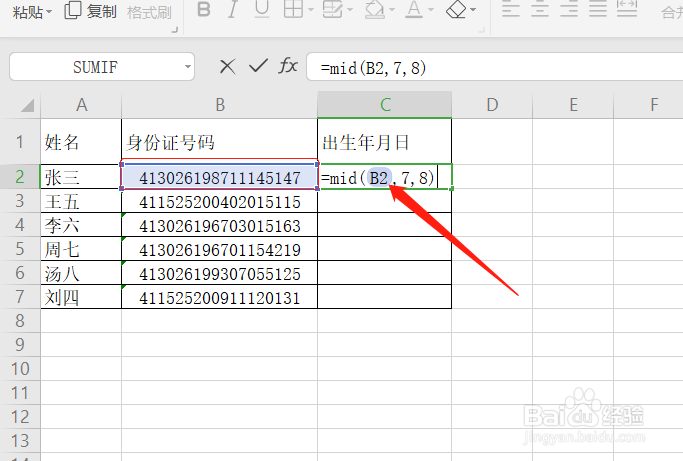Click the font color A icon
Viewport: 683px width, 461px height.
(x=414, y=9)
